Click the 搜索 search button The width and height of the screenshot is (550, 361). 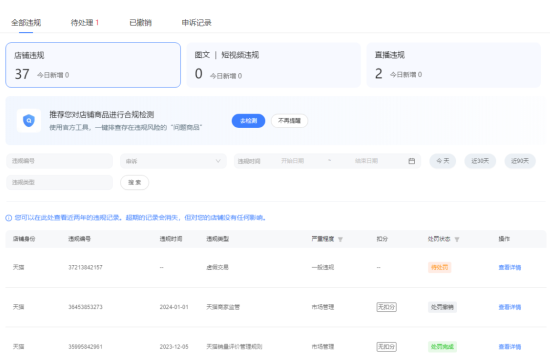coord(135,182)
